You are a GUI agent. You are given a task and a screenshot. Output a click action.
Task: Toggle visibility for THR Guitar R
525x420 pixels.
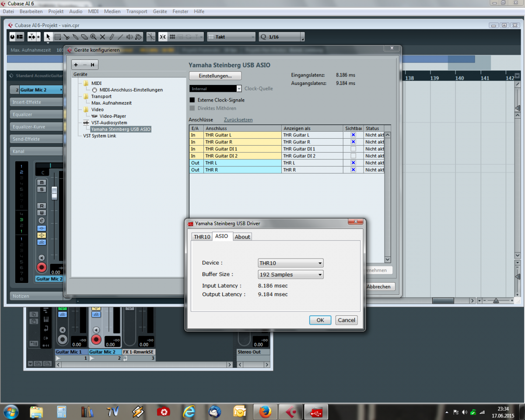click(353, 142)
